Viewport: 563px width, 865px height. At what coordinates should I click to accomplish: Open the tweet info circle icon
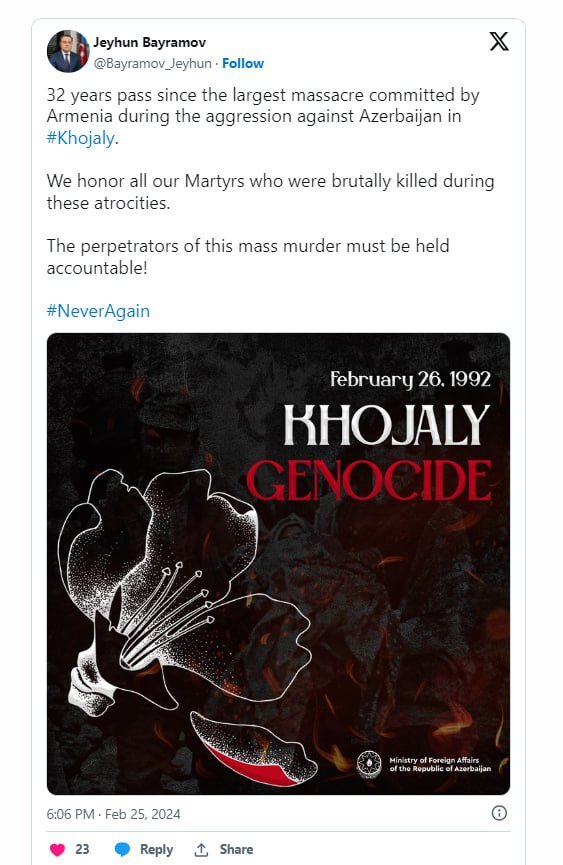point(499,813)
